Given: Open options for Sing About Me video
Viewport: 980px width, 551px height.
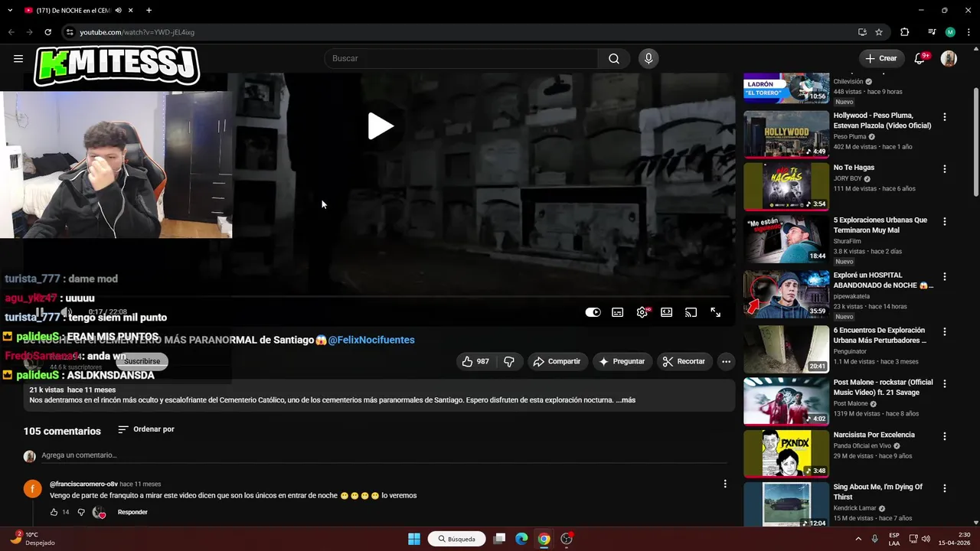Looking at the screenshot, I should pos(945,488).
